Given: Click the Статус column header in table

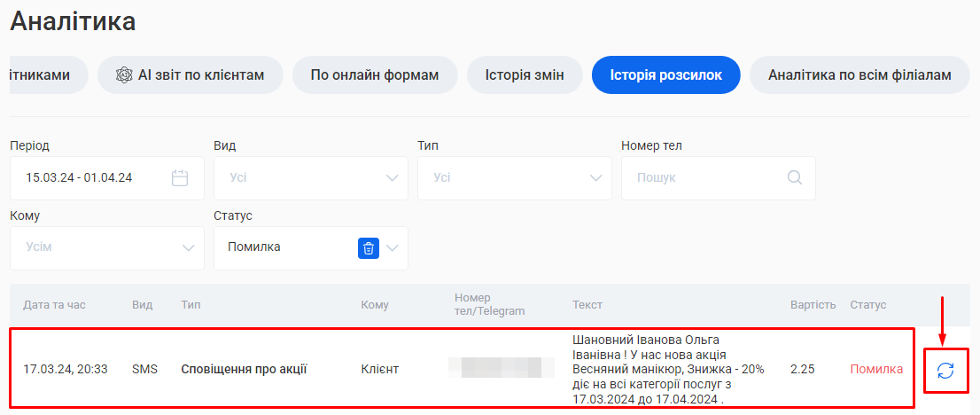Looking at the screenshot, I should [x=868, y=305].
